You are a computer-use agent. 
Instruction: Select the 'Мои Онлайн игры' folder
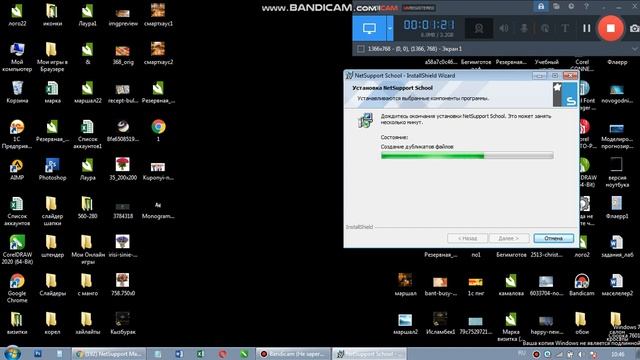87,249
